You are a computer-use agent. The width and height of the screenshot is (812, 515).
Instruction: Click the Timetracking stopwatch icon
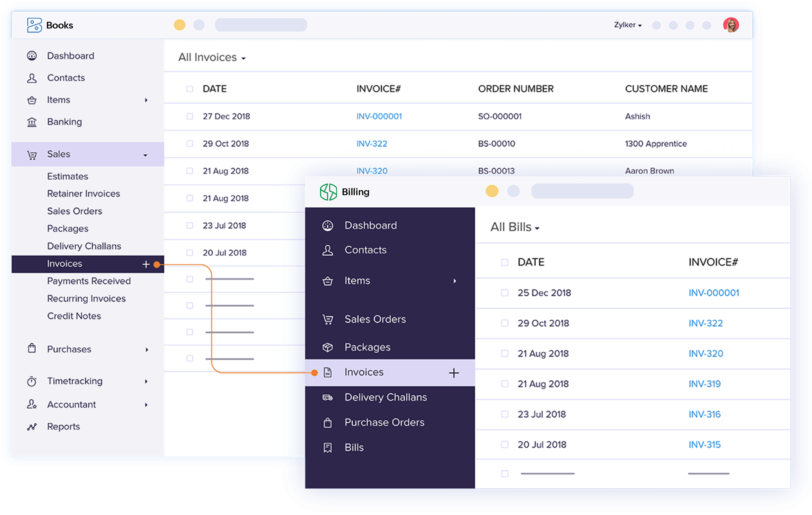[32, 381]
